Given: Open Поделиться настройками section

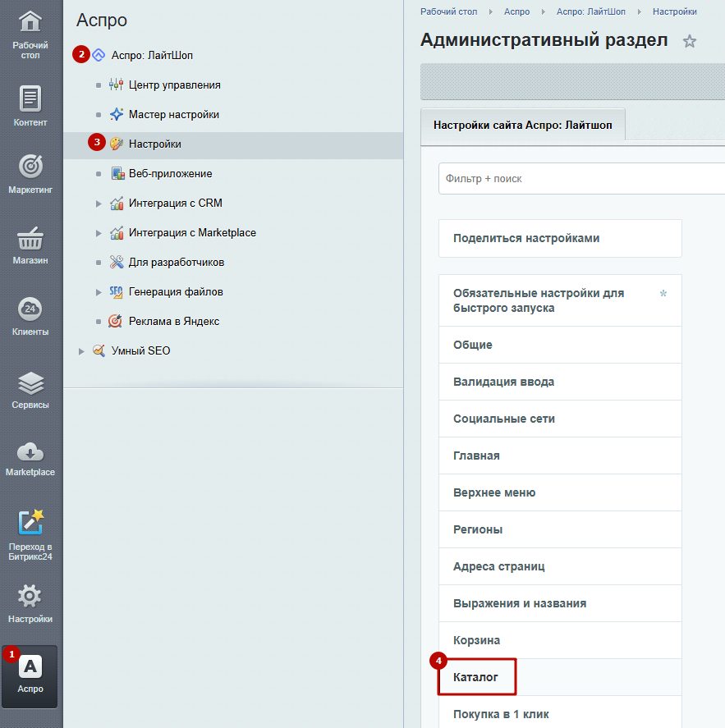Looking at the screenshot, I should (560, 238).
